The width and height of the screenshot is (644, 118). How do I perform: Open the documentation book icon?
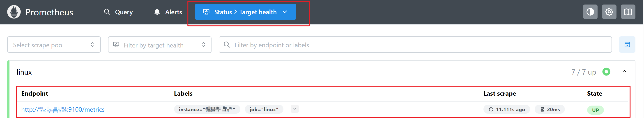point(628,12)
